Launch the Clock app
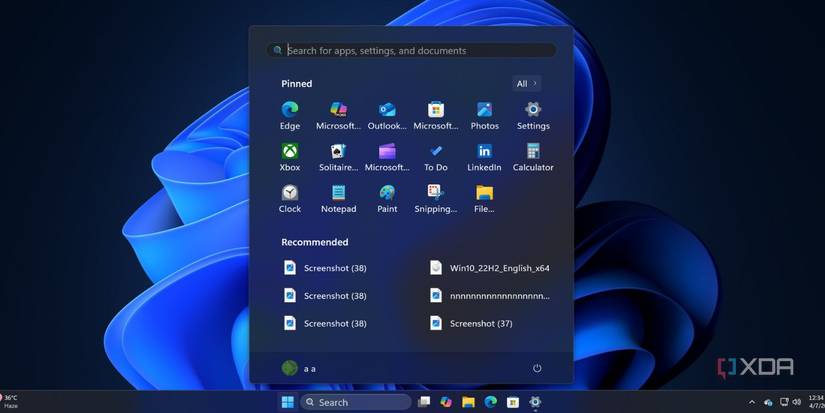 pyautogui.click(x=290, y=199)
